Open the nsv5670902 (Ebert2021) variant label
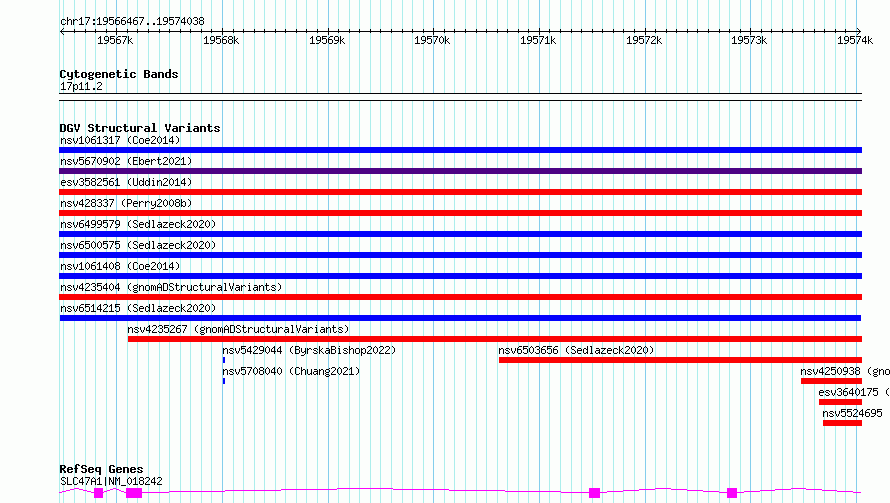Screen dimensions: 890x503 click(x=126, y=161)
